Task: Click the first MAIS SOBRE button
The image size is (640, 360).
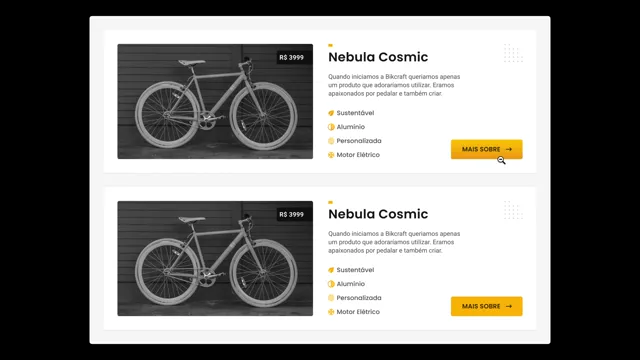Action: [487, 149]
